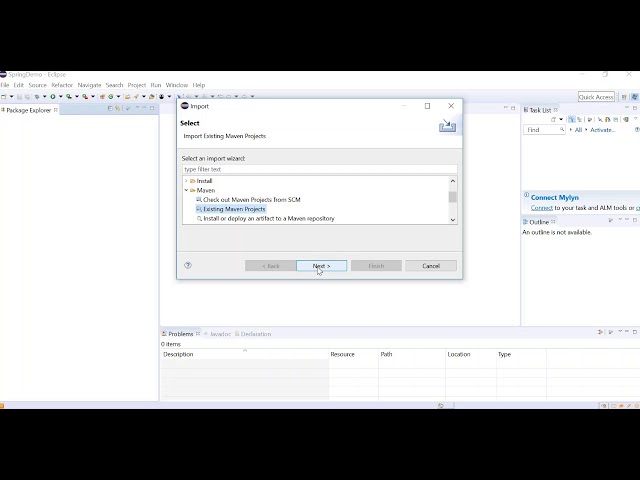Click the Collapse All icon in Package Explorer
640x480 pixels.
110,108
